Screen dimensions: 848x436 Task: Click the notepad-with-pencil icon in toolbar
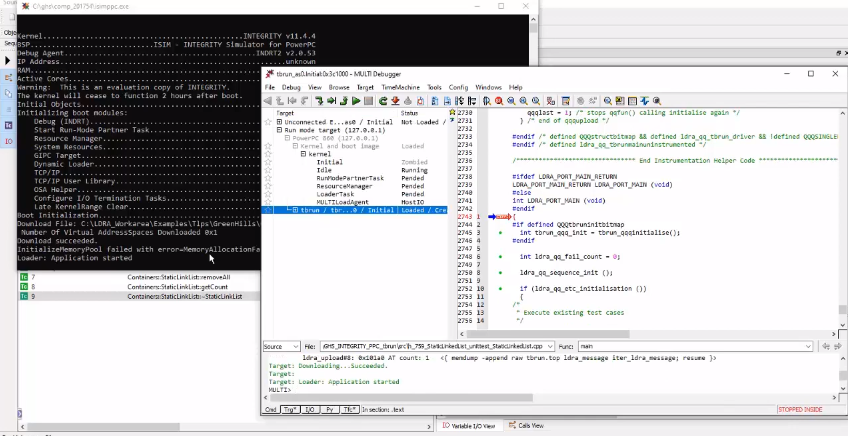[x=565, y=101]
